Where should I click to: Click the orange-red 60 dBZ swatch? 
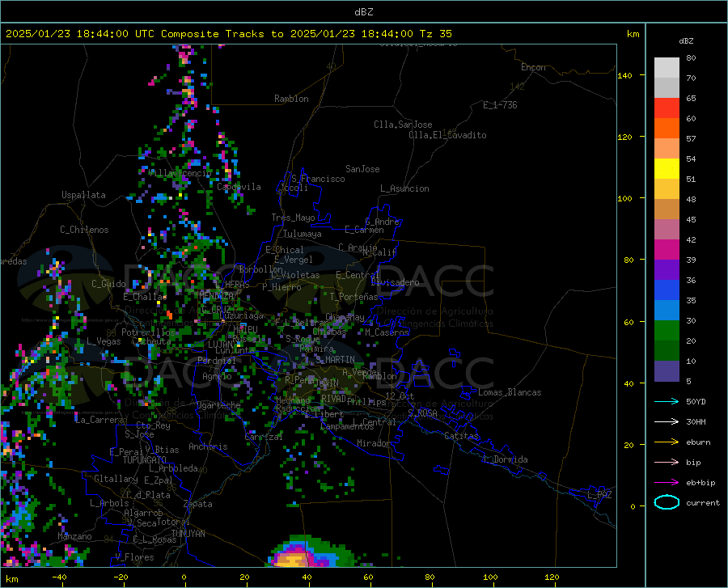coord(667,128)
